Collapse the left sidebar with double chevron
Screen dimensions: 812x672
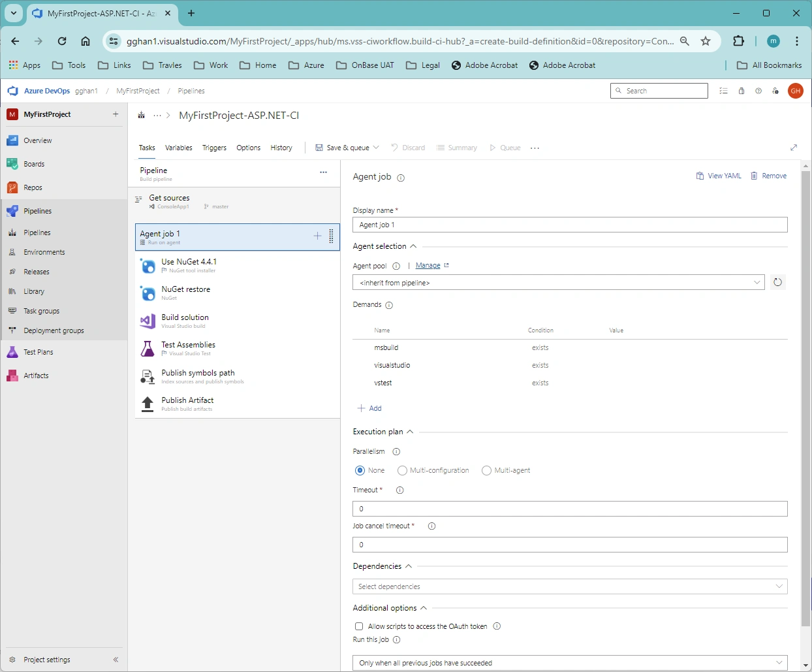pyautogui.click(x=116, y=660)
